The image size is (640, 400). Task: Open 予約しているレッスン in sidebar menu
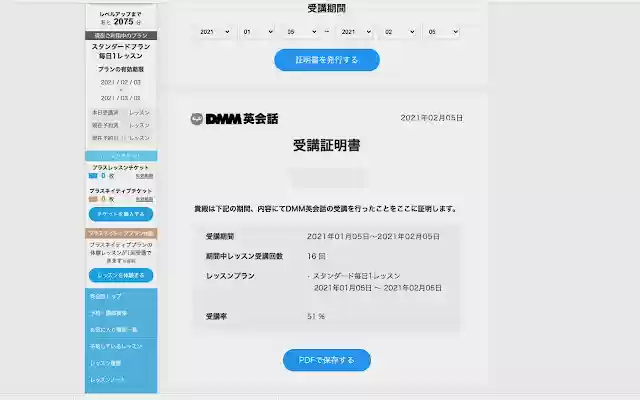point(121,346)
